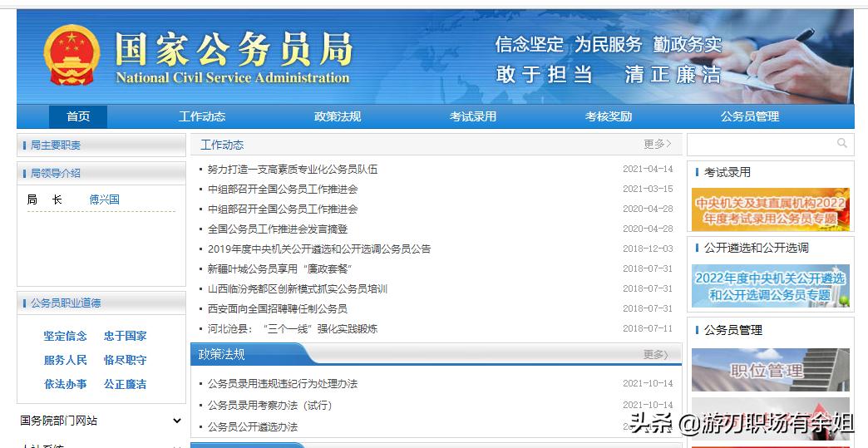The width and height of the screenshot is (868, 448).
Task: Click the 职位管理 image banner
Action: [x=770, y=370]
